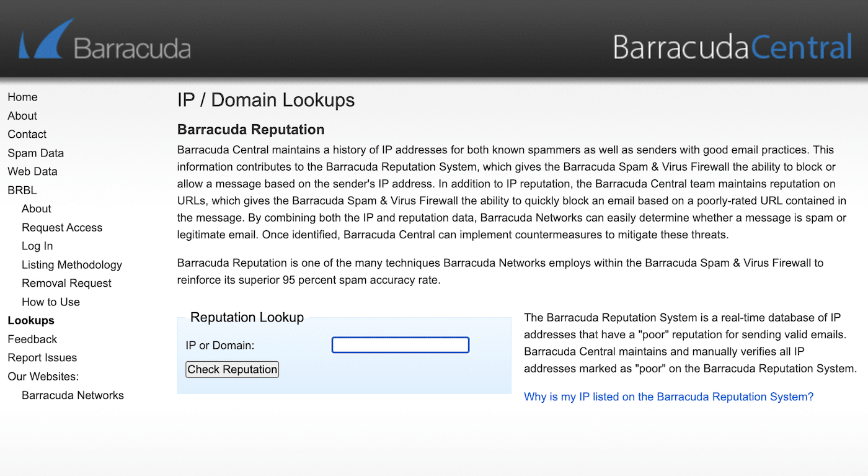This screenshot has width=868, height=476.
Task: Open How to Use page
Action: (x=51, y=302)
